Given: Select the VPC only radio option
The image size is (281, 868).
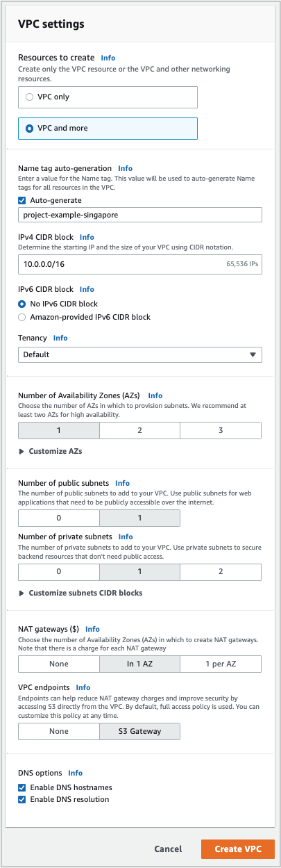Looking at the screenshot, I should 30,97.
